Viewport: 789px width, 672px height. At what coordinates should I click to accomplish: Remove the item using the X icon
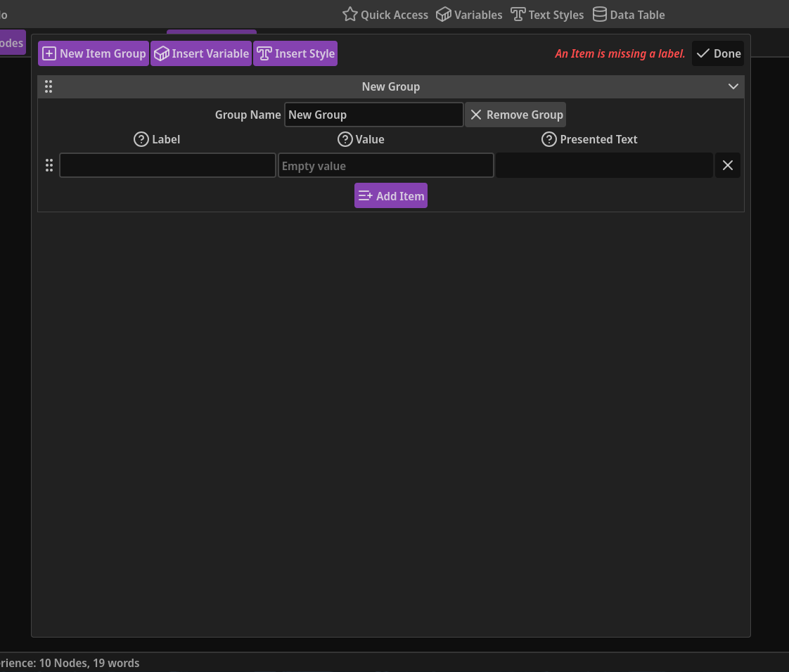coord(728,165)
